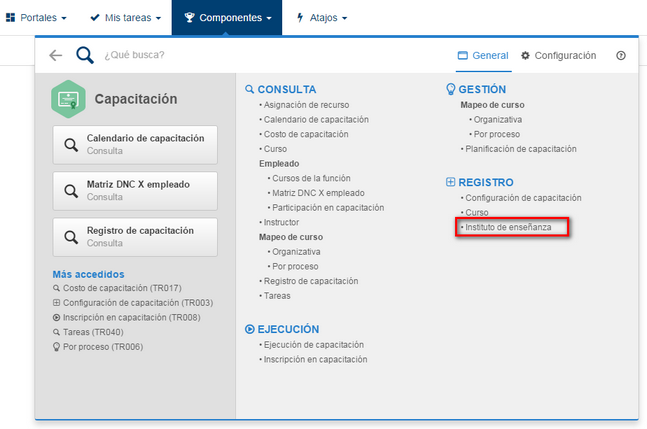Click magnifier icon in Registro de capacitación card
This screenshot has width=647, height=429.
tap(71, 237)
